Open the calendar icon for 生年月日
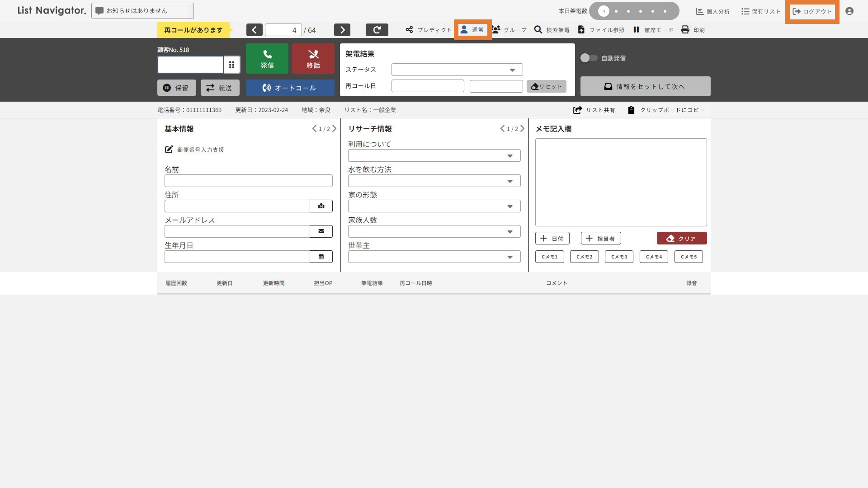Image resolution: width=868 pixels, height=488 pixels. pos(321,257)
